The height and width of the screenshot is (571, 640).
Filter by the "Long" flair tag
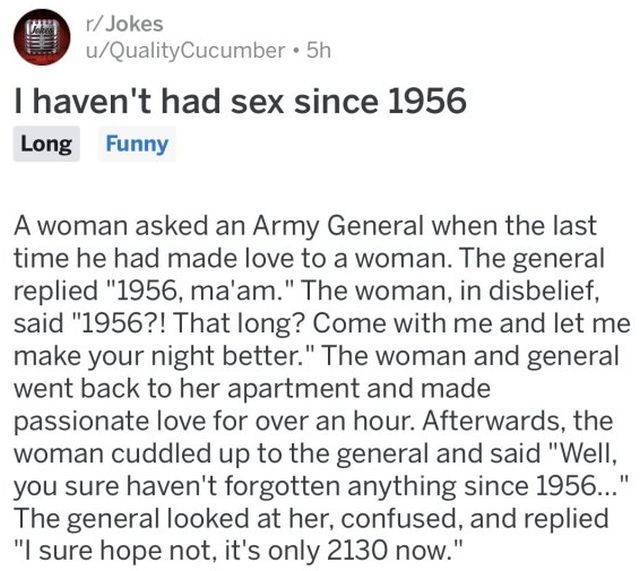coord(46,144)
